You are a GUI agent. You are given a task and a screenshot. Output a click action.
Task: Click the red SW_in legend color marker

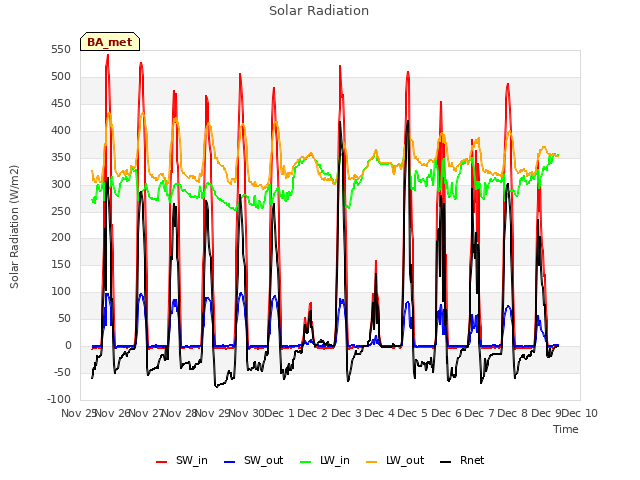pyautogui.click(x=162, y=462)
